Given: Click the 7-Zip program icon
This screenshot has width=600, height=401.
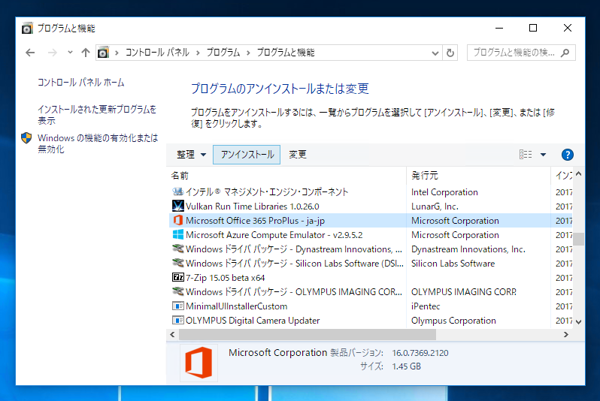Looking at the screenshot, I should click(x=178, y=277).
